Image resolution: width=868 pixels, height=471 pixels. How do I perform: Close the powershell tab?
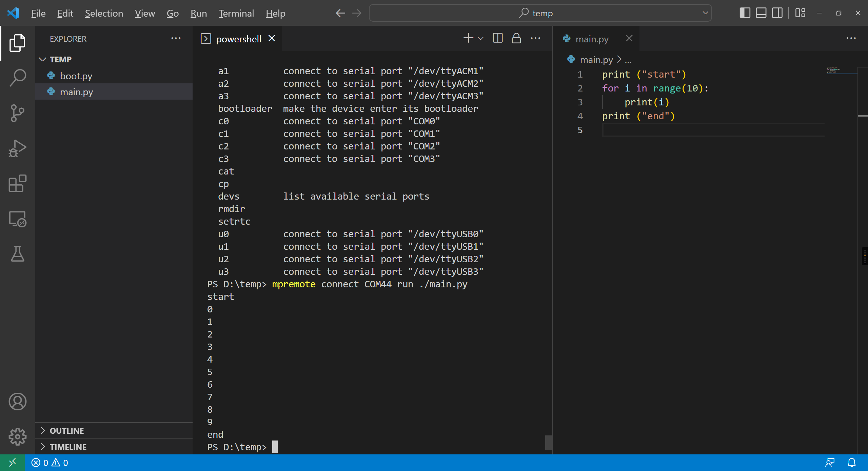coord(272,38)
